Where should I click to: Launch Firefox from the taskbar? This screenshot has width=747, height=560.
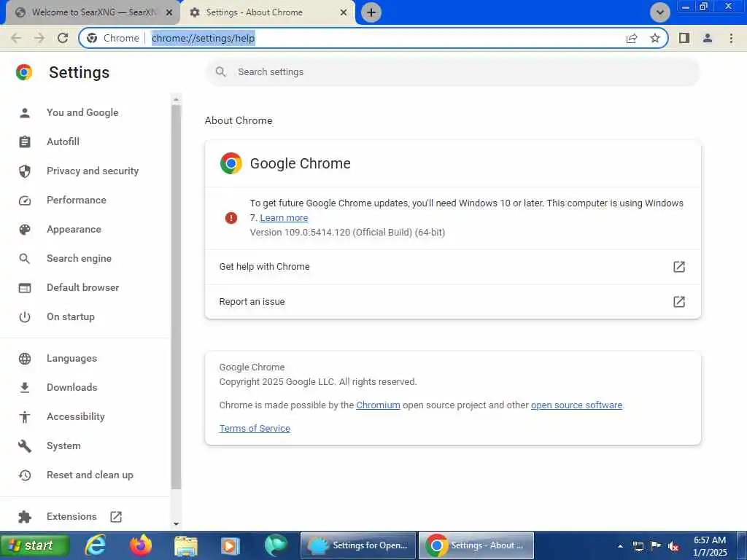(141, 545)
